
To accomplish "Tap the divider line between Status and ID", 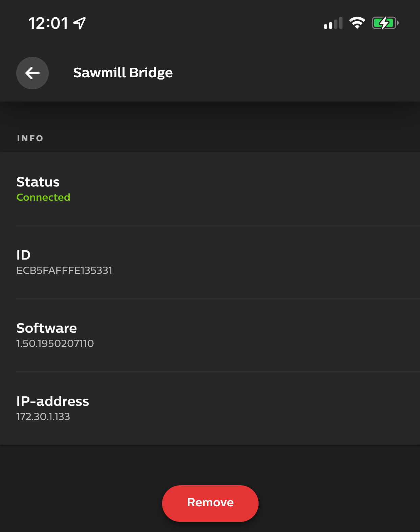I will (218, 225).
